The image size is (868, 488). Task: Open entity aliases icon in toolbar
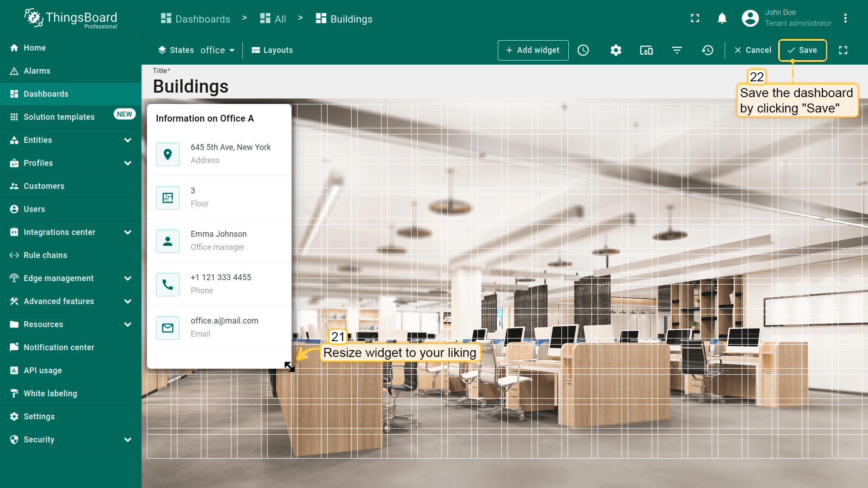646,50
